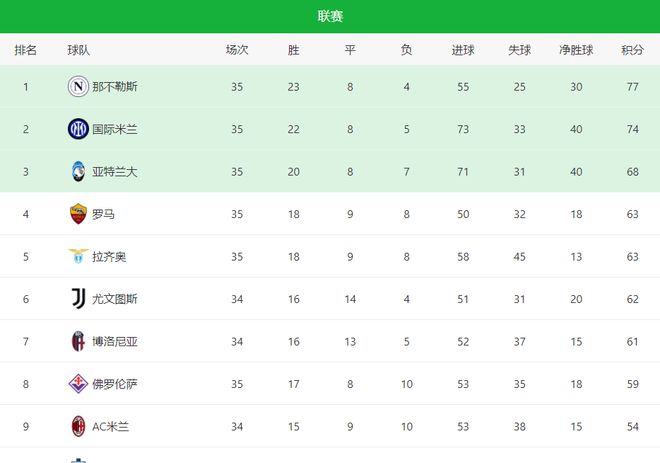
Task: Click the Lazio eagle logo
Action: (78, 257)
